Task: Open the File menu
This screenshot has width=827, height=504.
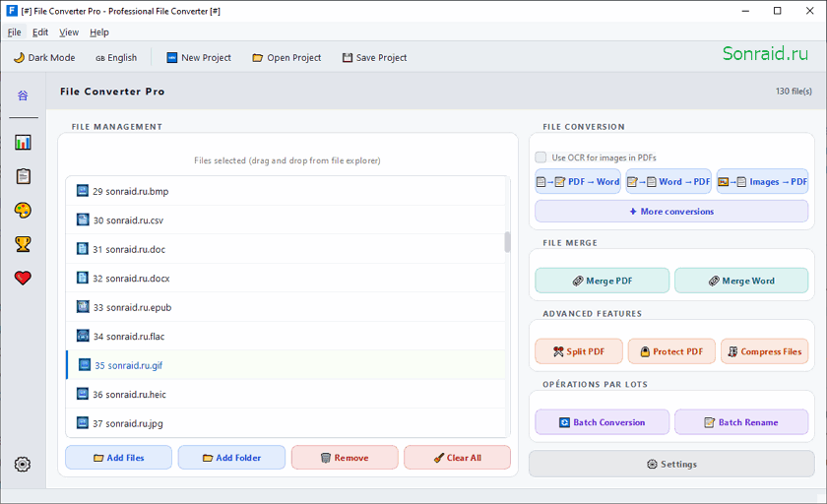Action: [14, 32]
